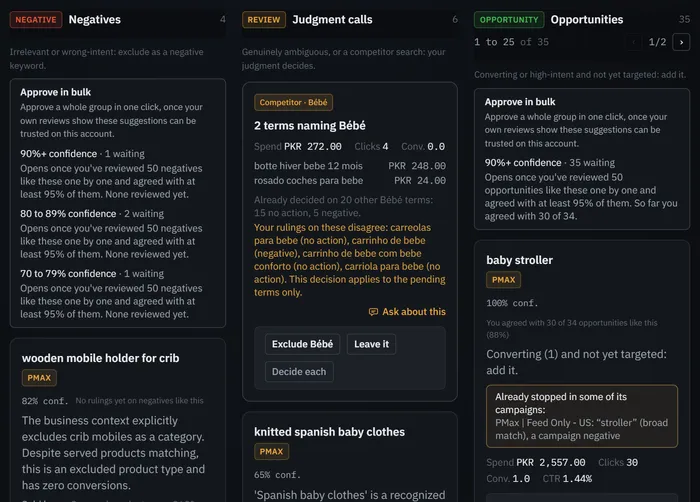Choose Leave it for Bébé terms
This screenshot has height=502, width=700.
click(x=371, y=344)
